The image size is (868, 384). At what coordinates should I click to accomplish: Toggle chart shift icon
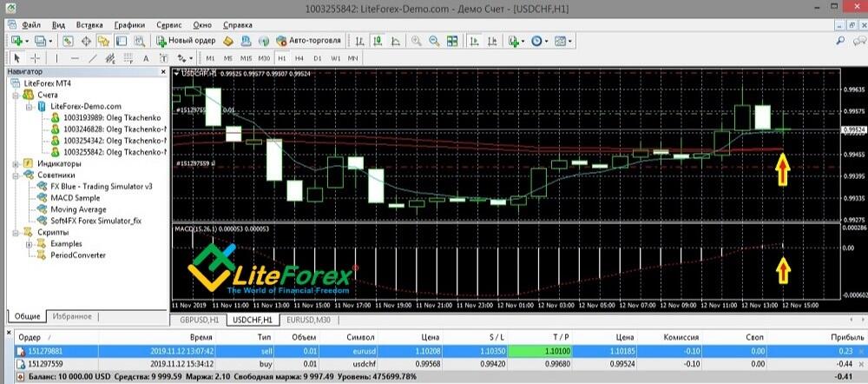point(493,41)
